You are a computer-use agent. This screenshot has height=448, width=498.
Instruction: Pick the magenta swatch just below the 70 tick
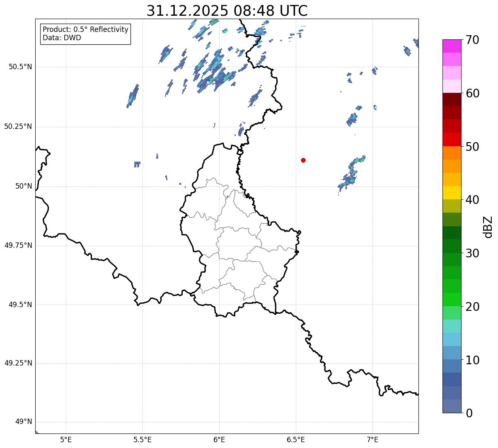click(x=452, y=46)
